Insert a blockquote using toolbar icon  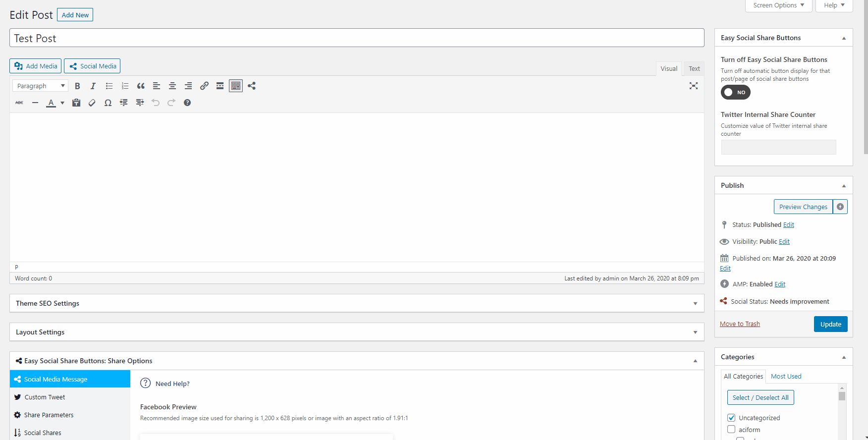pyautogui.click(x=141, y=86)
